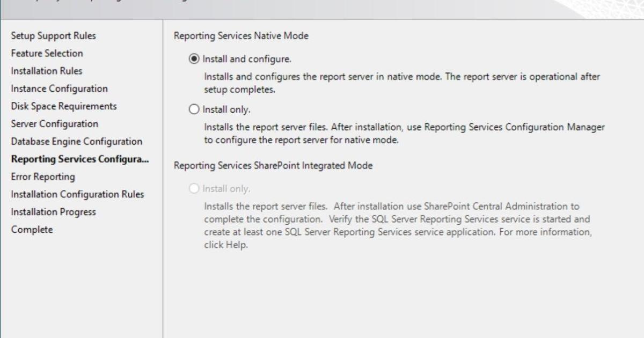
Task: Open Instance Configuration step
Action: pyautogui.click(x=59, y=89)
